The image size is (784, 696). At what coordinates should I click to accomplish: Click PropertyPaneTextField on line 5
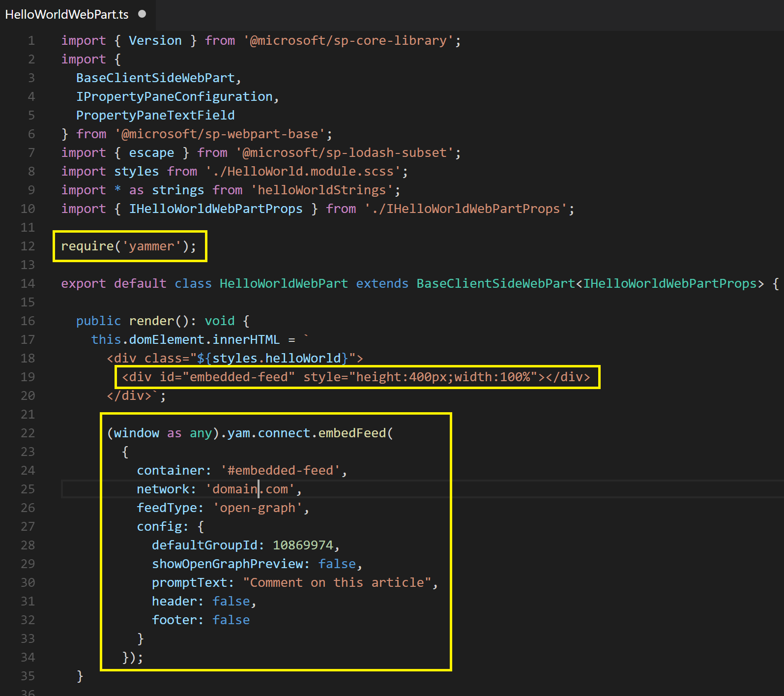(x=155, y=115)
